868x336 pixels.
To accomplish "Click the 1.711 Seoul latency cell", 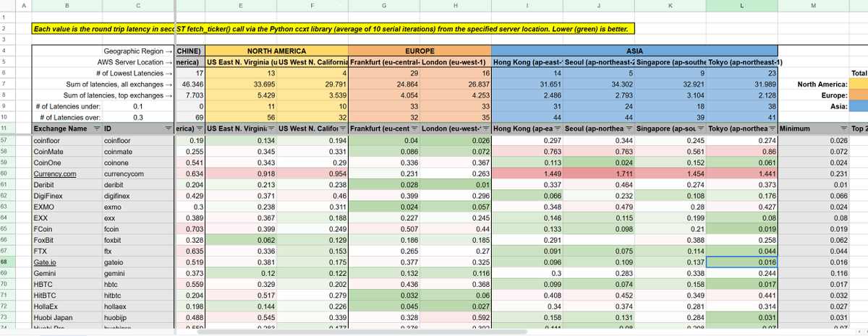I will coord(598,174).
